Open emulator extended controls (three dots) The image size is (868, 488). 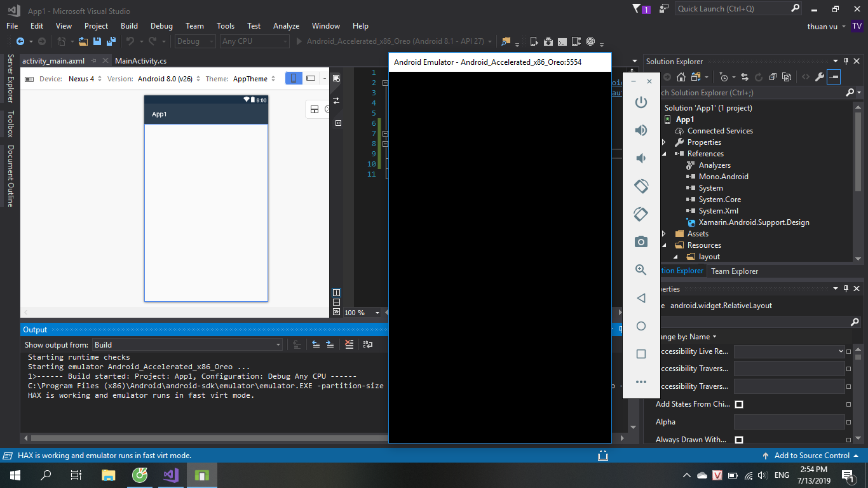point(641,382)
